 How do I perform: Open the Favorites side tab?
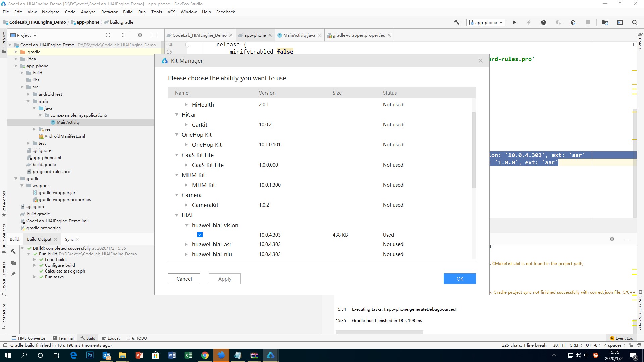click(4, 203)
